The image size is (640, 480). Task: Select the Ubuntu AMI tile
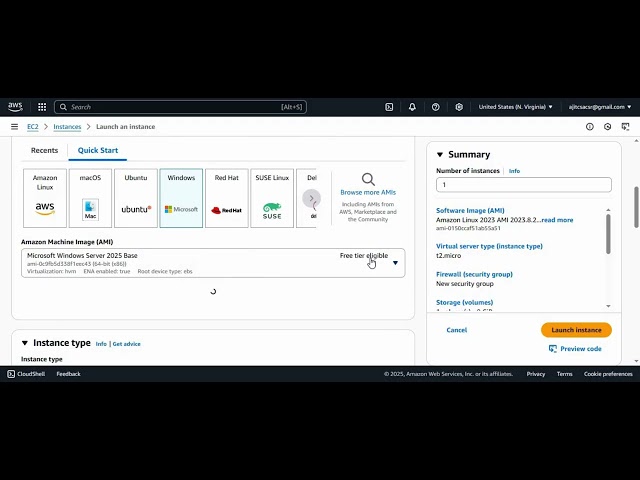[136, 198]
